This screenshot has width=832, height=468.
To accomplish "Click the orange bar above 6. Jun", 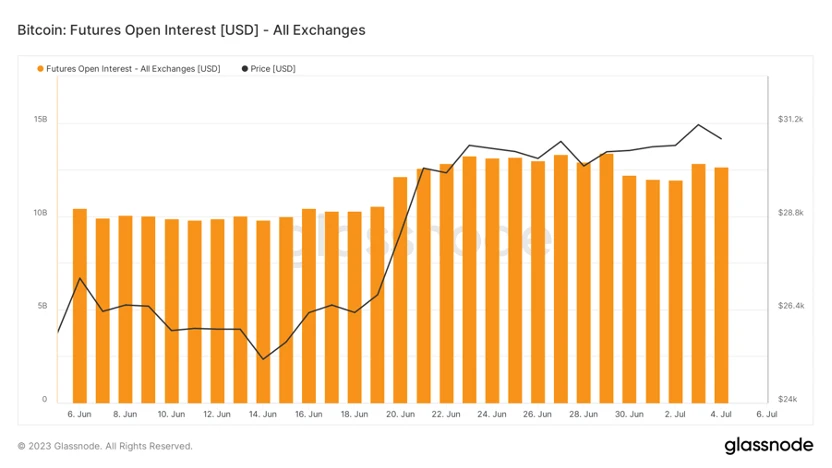I will [x=80, y=305].
